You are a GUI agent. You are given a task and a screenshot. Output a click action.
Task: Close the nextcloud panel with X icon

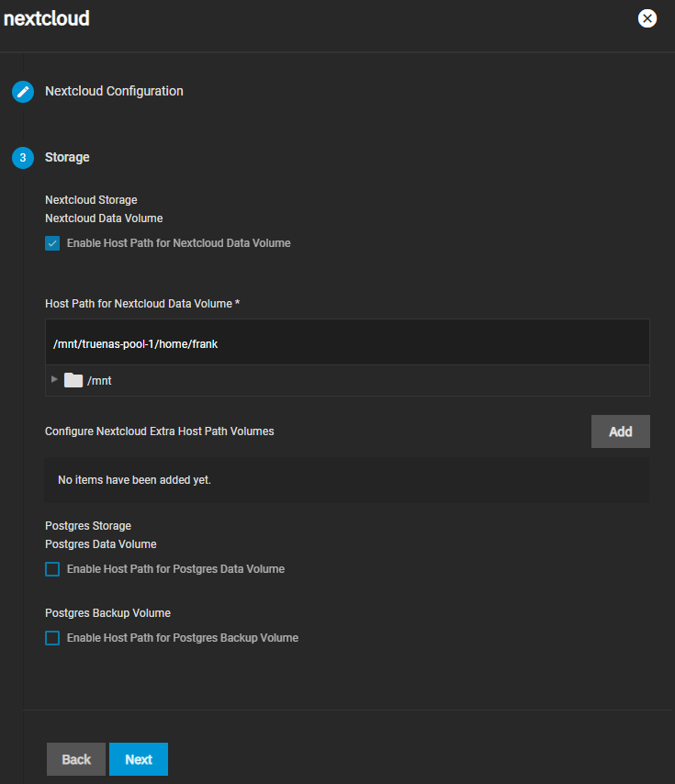coord(647,18)
